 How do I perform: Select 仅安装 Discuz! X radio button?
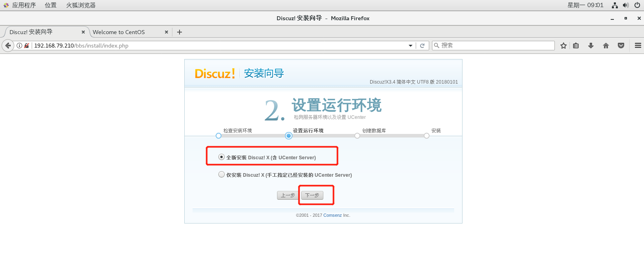[x=222, y=174]
